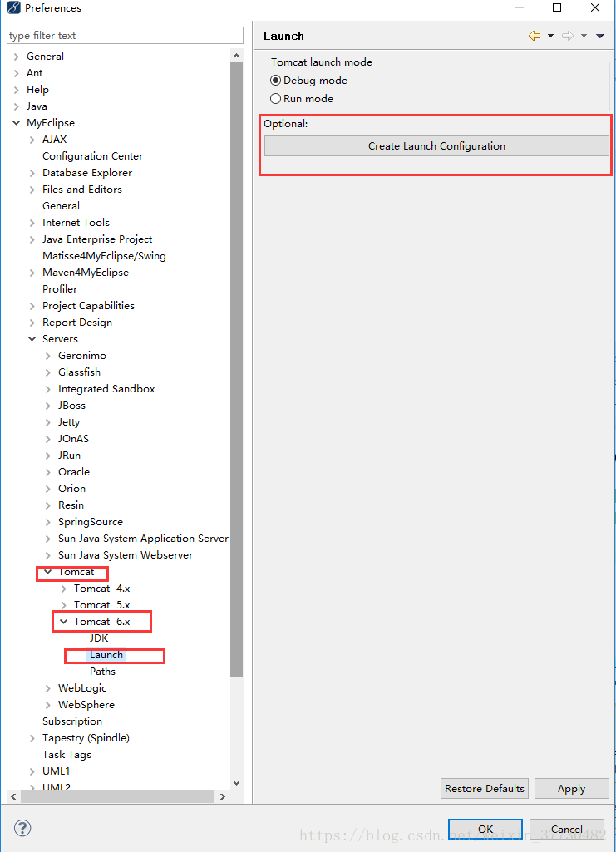Select Tapestry (Spindle) tree item
Screen dimensions: 616x852
[86, 738]
